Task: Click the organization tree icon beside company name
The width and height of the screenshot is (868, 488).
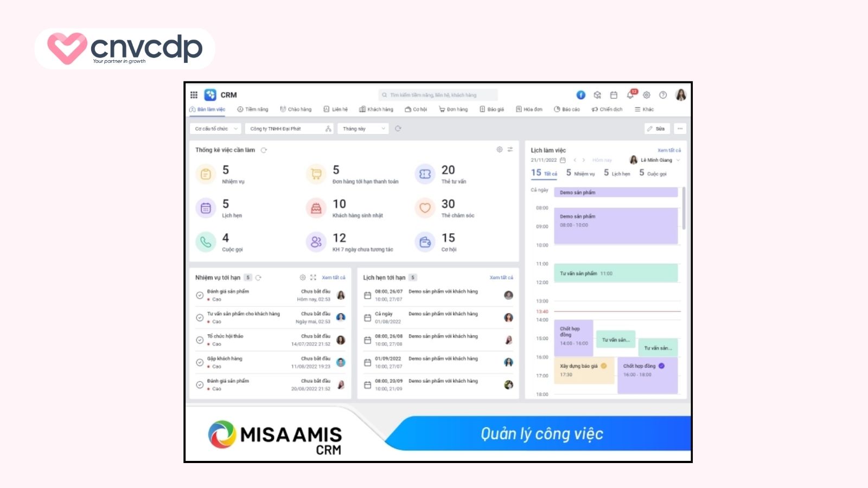Action: tap(328, 129)
